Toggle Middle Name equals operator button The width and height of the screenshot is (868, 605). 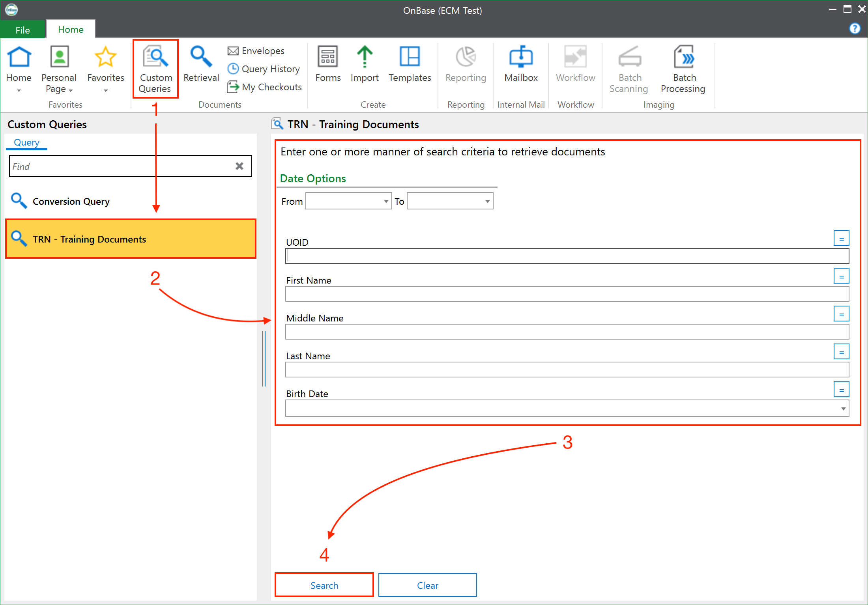tap(841, 314)
